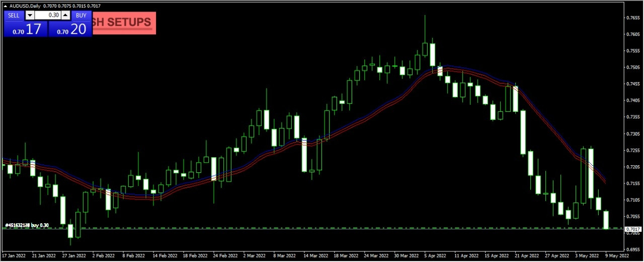
Task: Click the 9 May 2022 date label
Action: [617, 256]
